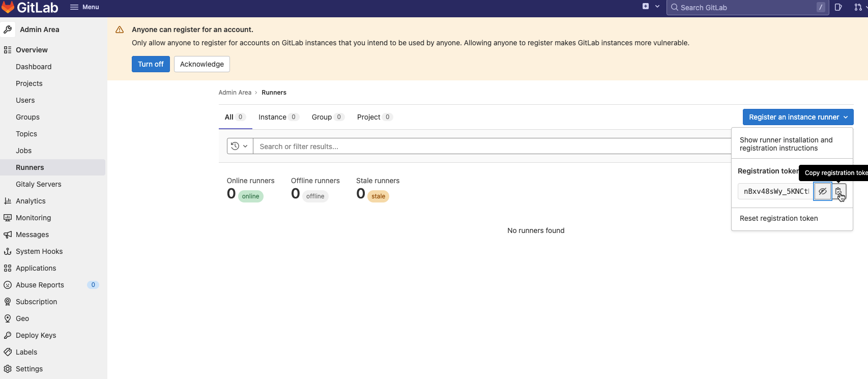This screenshot has height=379, width=868.
Task: Switch to the Project runners tab
Action: 374,117
